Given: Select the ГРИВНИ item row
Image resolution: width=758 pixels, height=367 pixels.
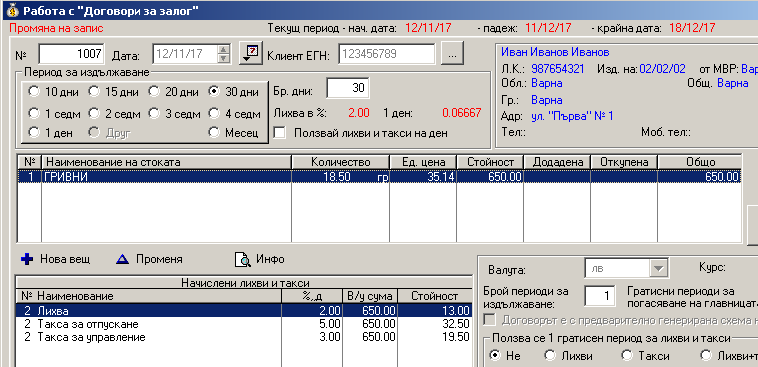Looking at the screenshot, I should tap(379, 177).
